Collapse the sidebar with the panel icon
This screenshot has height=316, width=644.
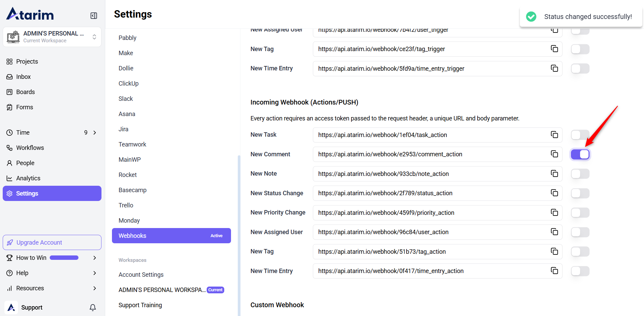94,16
